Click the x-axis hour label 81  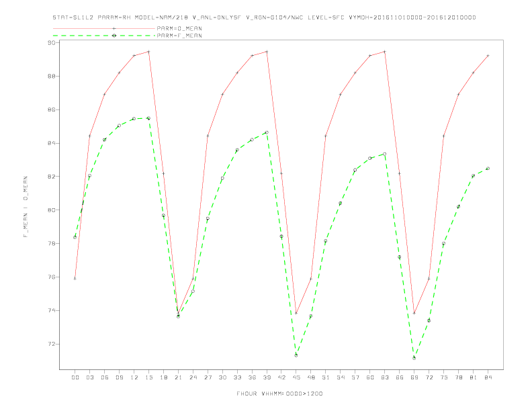[x=474, y=377]
